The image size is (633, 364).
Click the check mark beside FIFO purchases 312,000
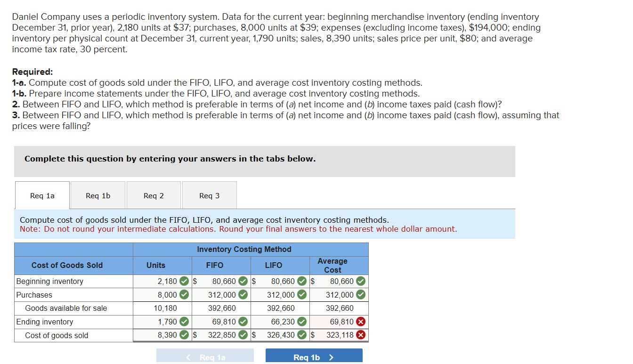click(x=243, y=295)
